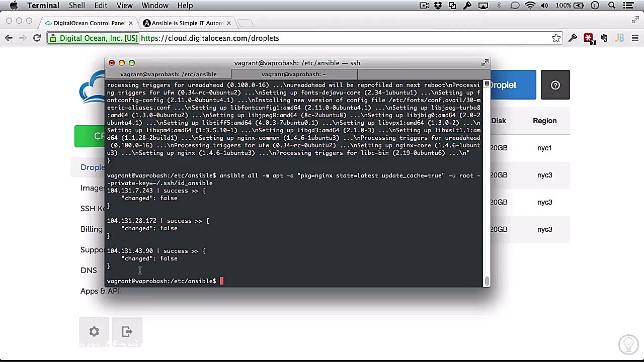Open the Bluetooth status menu
Image resolution: width=644 pixels, height=362 pixels.
[499, 6]
